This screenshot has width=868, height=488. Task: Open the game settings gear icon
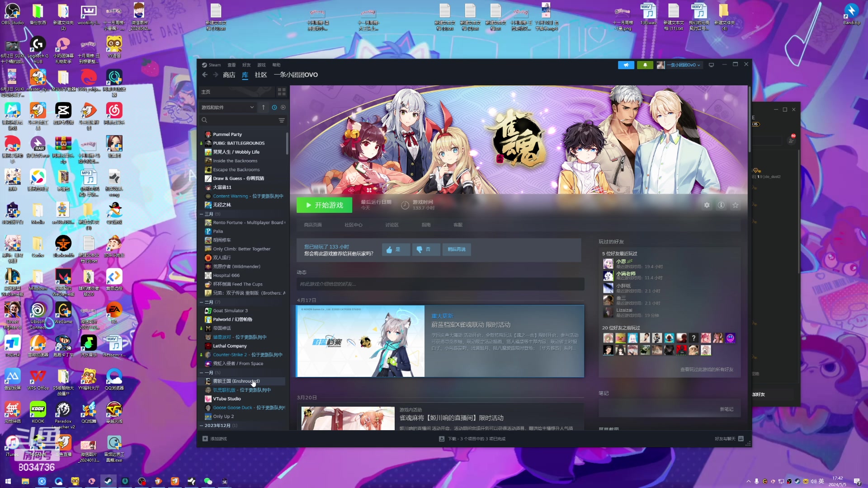pyautogui.click(x=707, y=205)
